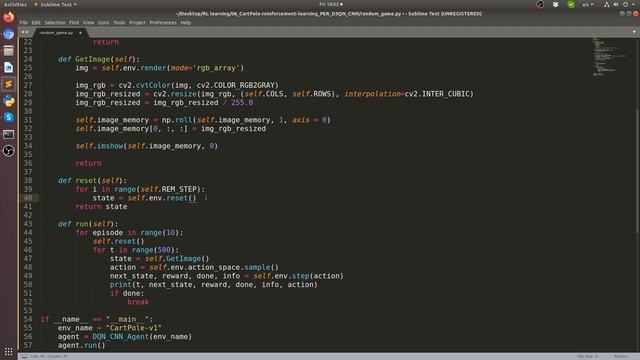Click 'print' on line 50

click(120, 284)
